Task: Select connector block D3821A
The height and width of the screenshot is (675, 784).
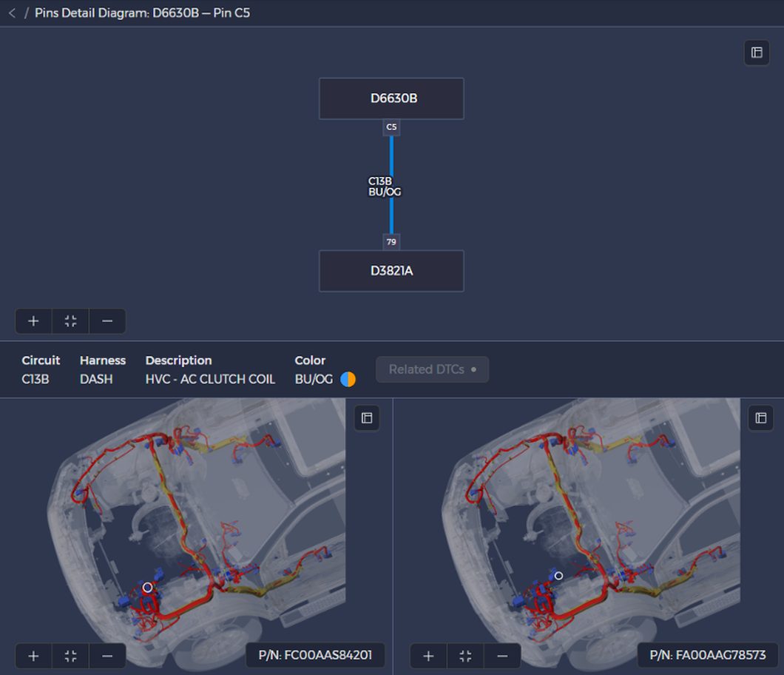Action: (391, 271)
